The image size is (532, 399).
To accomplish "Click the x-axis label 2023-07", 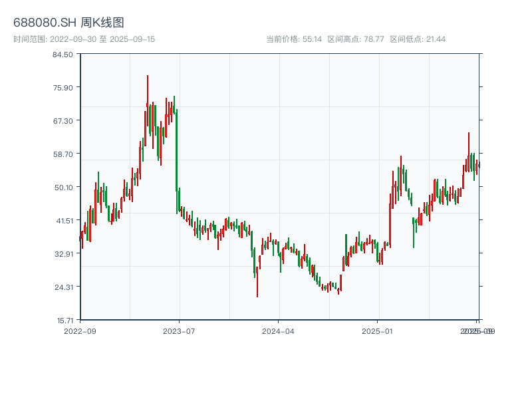I will [x=179, y=331].
